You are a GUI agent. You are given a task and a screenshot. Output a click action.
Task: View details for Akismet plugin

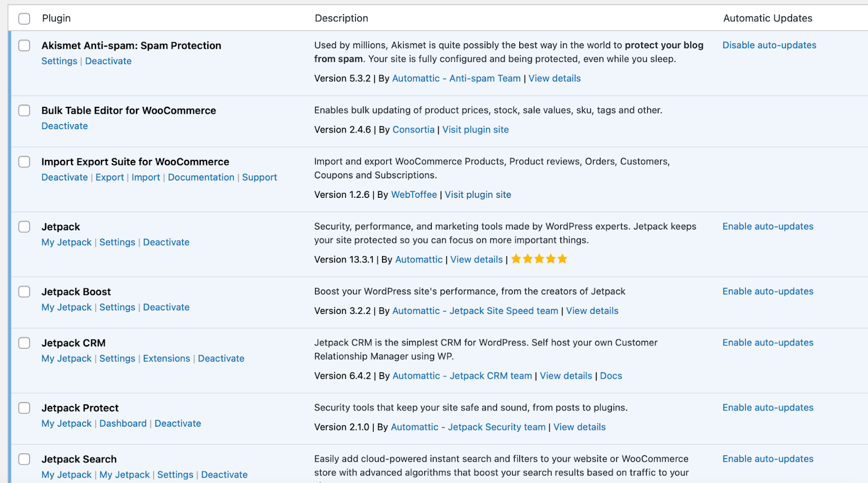pos(554,79)
